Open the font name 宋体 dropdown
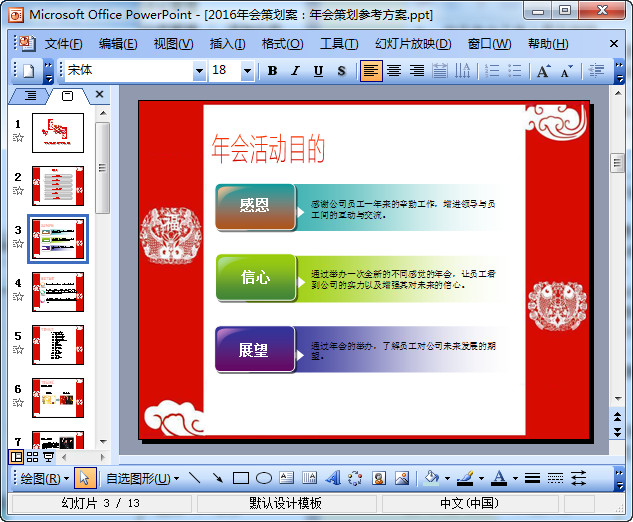 tap(199, 71)
